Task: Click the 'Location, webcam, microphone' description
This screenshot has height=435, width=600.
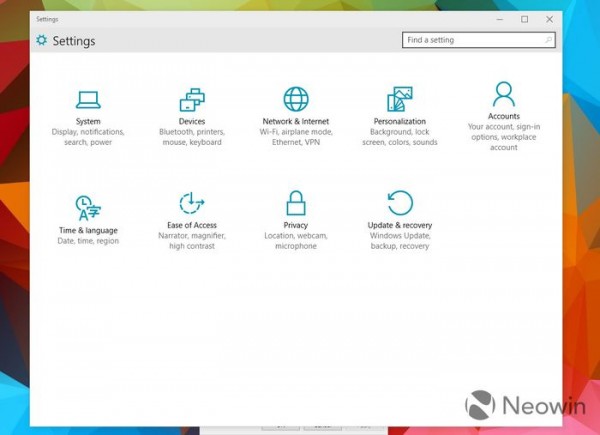Action: coord(296,241)
